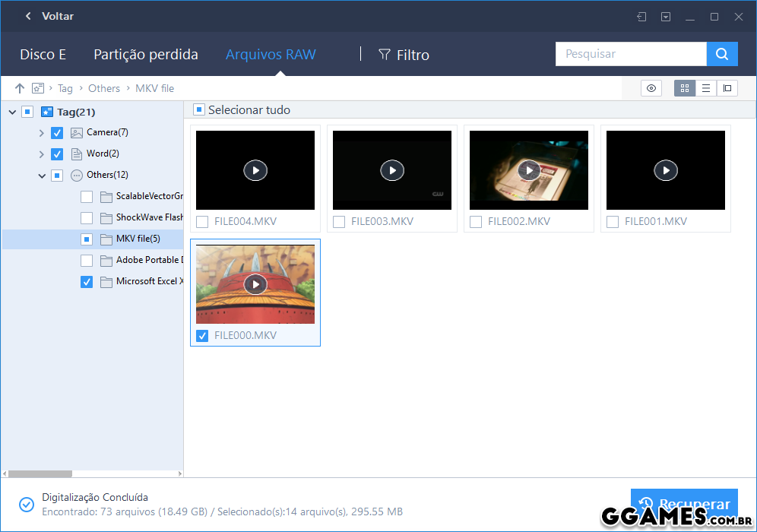Check the FILE004.MKV checkbox
This screenshot has width=757, height=532.
point(202,222)
